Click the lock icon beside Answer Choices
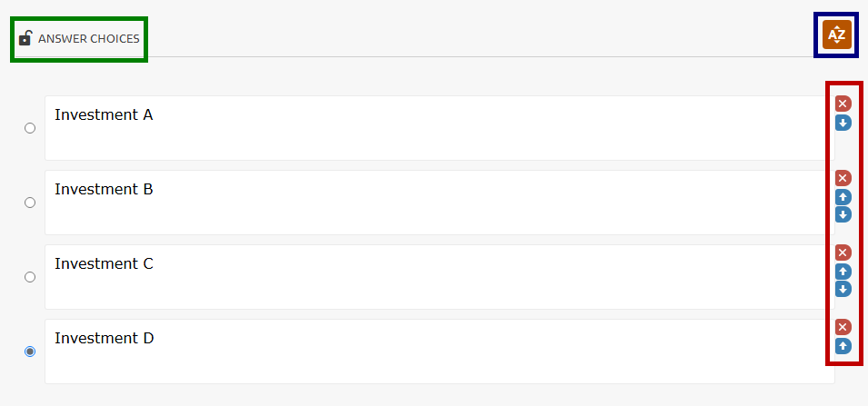 coord(25,38)
